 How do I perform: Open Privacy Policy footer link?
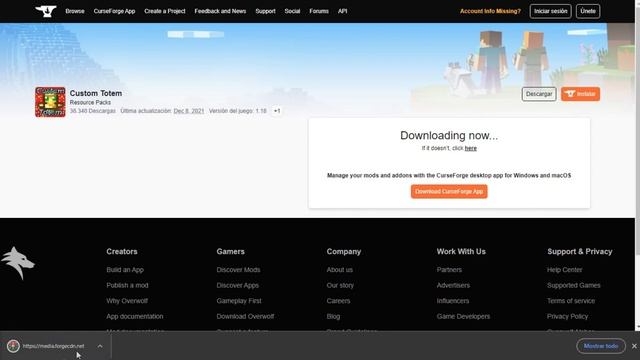pos(567,316)
